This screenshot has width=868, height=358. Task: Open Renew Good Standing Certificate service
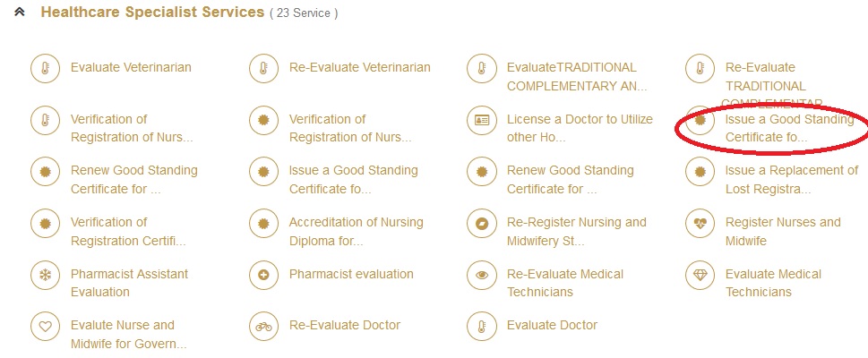pos(133,180)
